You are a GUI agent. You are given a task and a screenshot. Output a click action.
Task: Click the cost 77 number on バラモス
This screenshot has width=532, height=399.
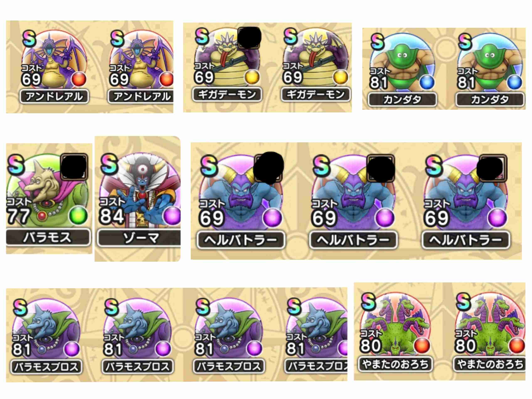pos(18,216)
